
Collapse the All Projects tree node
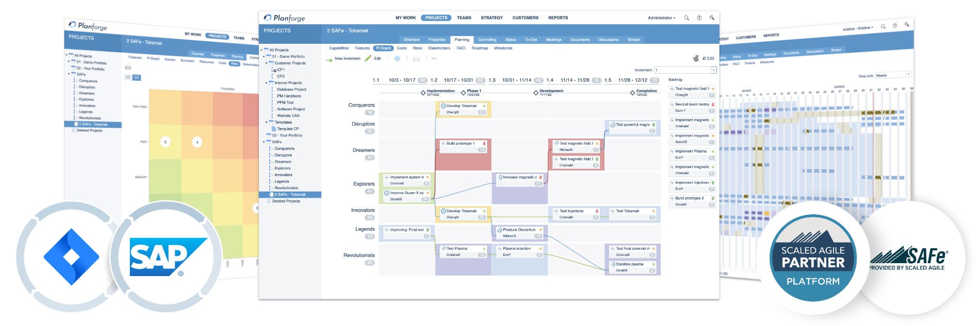(262, 50)
